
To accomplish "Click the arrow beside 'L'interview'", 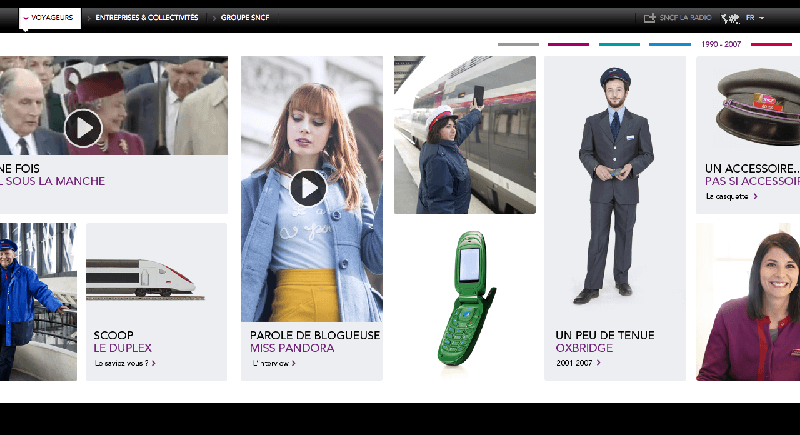I will (x=294, y=363).
